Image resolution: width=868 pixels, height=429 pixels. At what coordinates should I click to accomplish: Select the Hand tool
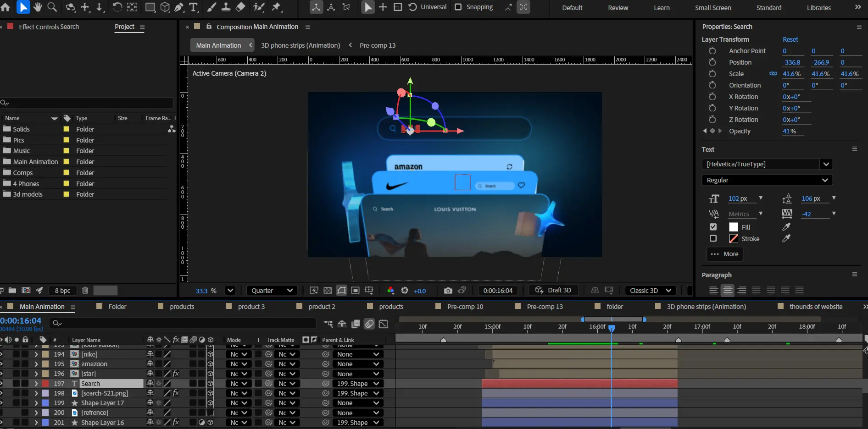(38, 7)
